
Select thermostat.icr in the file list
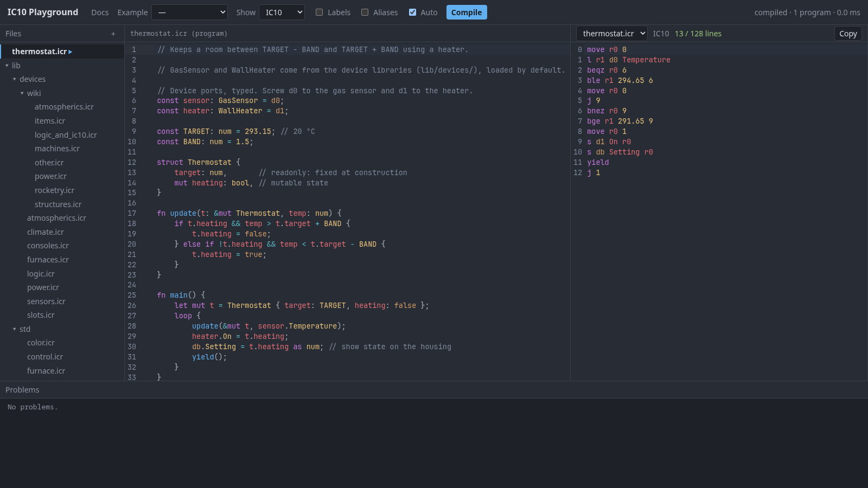pos(62,52)
